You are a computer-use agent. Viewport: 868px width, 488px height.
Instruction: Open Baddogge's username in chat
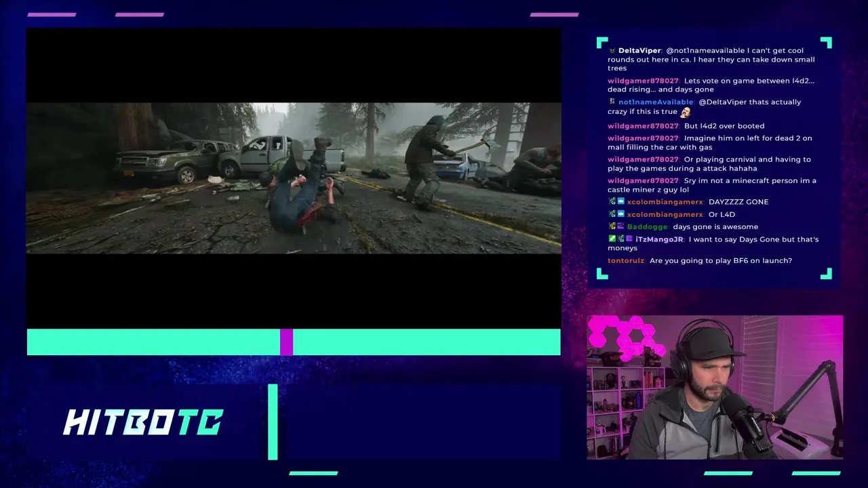point(647,227)
